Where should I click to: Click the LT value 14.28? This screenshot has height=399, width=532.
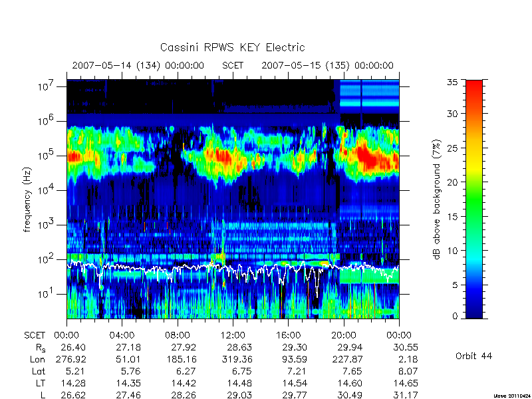pyautogui.click(x=73, y=384)
